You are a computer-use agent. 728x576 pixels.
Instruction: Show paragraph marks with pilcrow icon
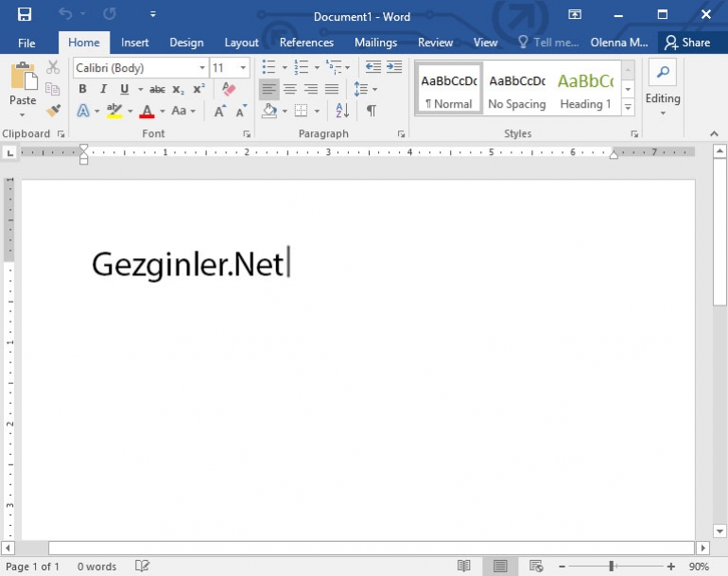pyautogui.click(x=372, y=111)
